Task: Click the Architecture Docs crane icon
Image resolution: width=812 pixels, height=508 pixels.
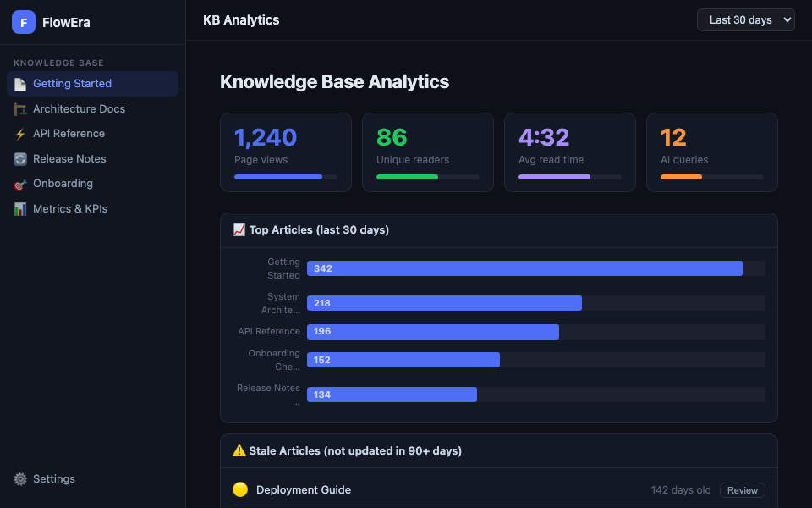Action: [x=20, y=109]
